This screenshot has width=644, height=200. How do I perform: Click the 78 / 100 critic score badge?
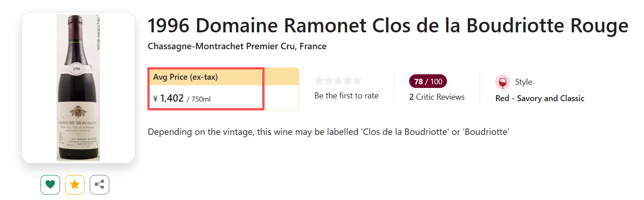(428, 82)
